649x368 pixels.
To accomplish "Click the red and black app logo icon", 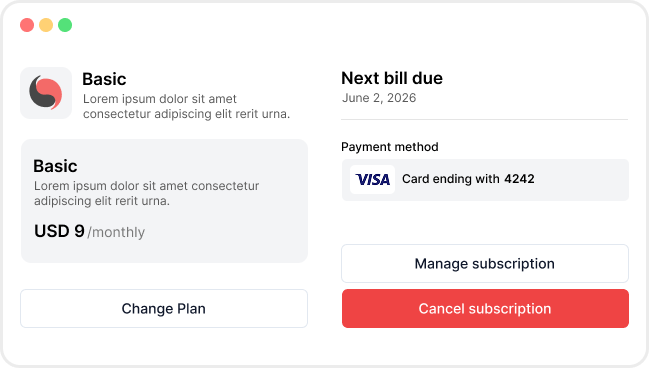I will (x=46, y=93).
